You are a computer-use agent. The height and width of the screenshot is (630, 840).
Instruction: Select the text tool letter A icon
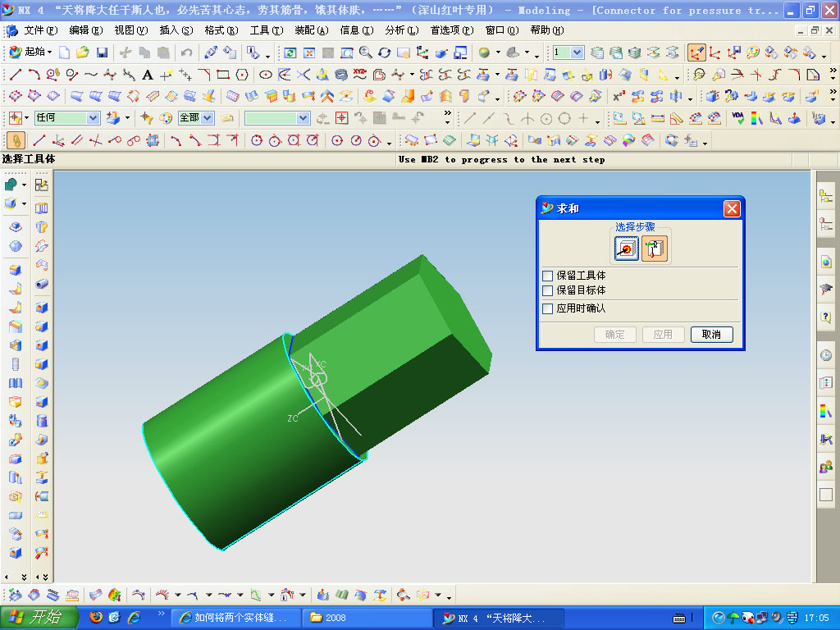click(148, 75)
